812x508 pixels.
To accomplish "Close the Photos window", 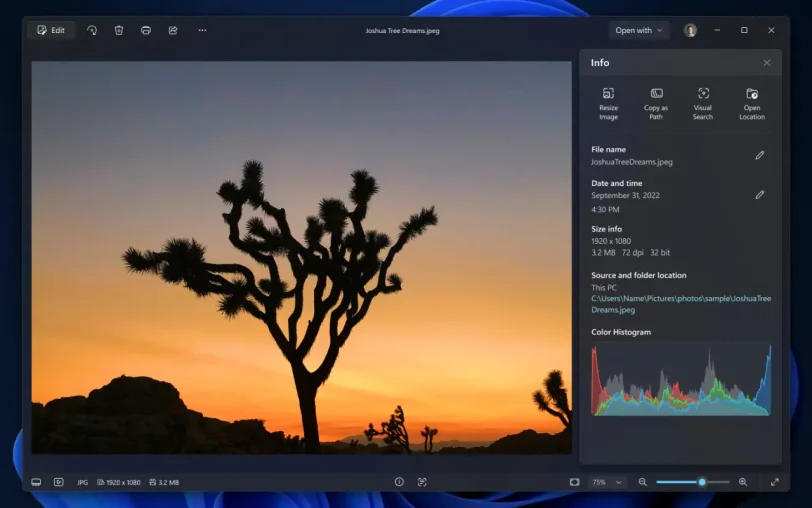I will click(771, 31).
